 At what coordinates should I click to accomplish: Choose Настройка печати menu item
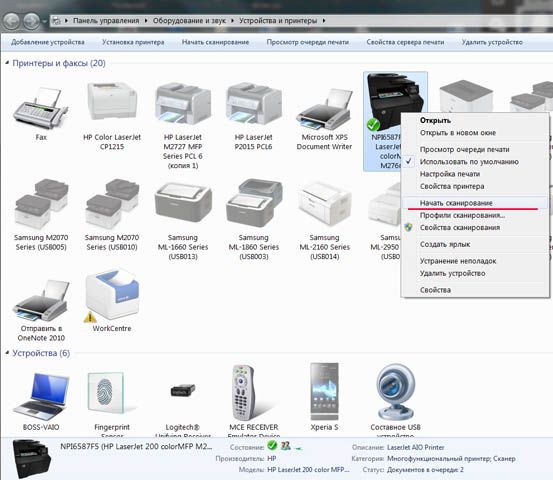tap(450, 174)
